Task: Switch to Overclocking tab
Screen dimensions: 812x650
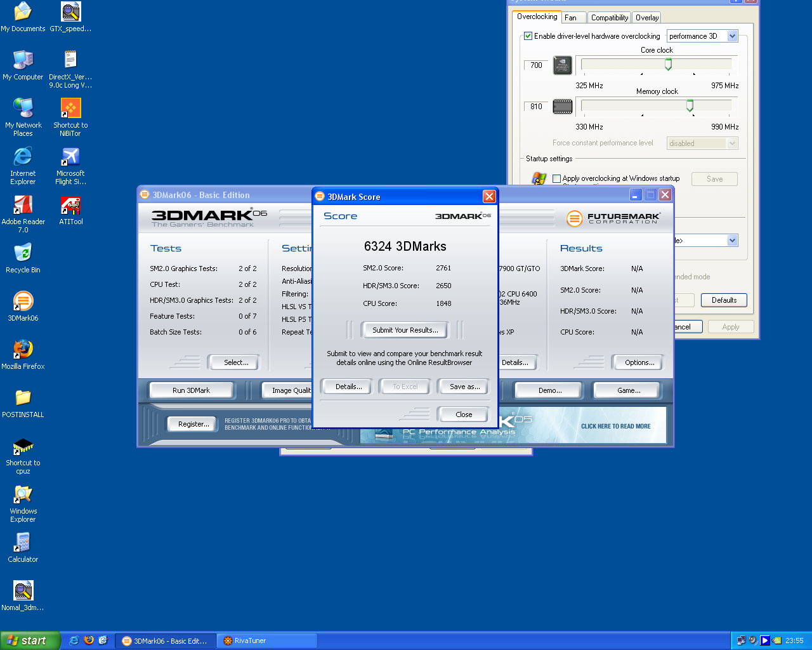Action: 537,17
